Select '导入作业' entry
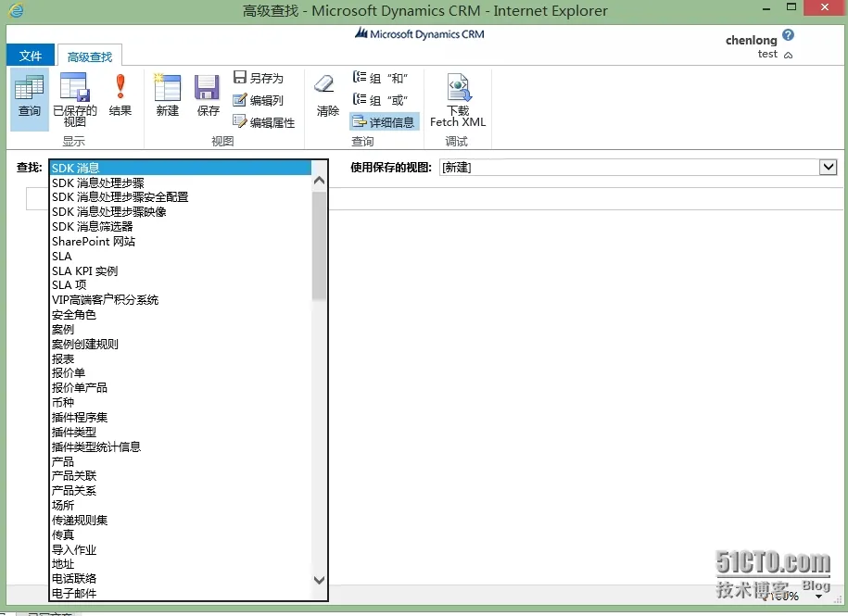The width and height of the screenshot is (848, 616). 181,549
